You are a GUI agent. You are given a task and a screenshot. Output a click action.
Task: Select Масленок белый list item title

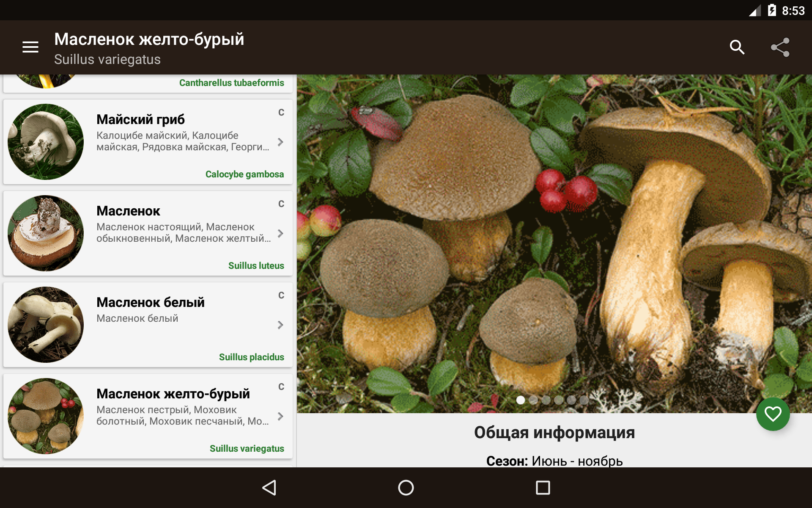point(150,302)
